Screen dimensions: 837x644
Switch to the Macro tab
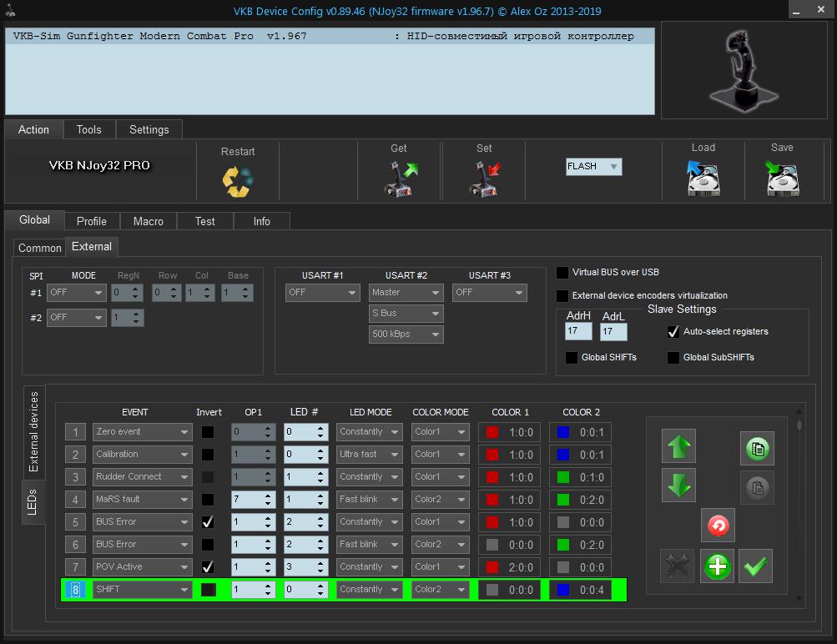149,221
